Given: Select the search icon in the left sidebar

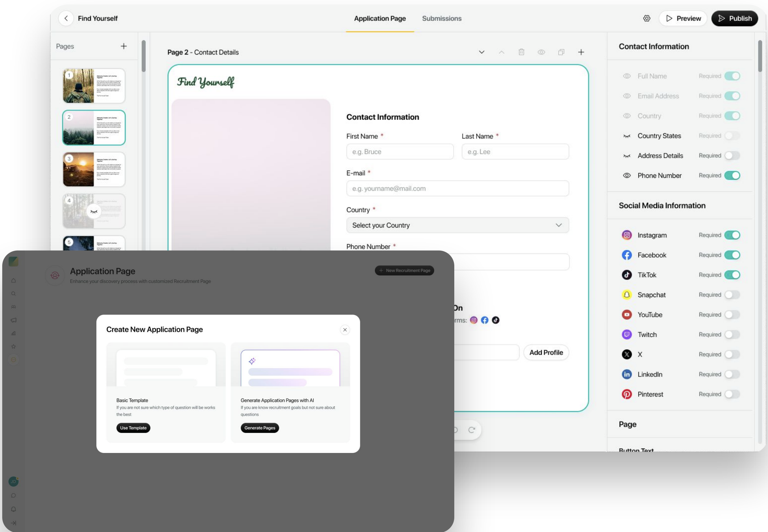Looking at the screenshot, I should 14,293.
